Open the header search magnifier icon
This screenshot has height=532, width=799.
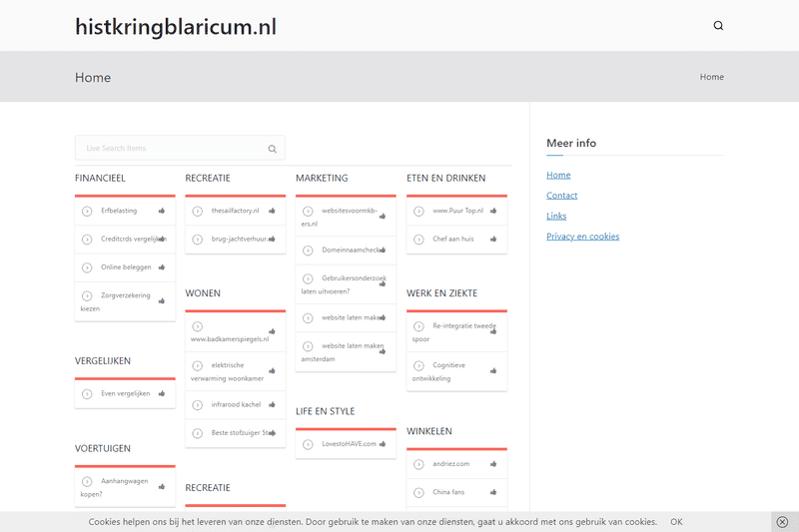718,26
